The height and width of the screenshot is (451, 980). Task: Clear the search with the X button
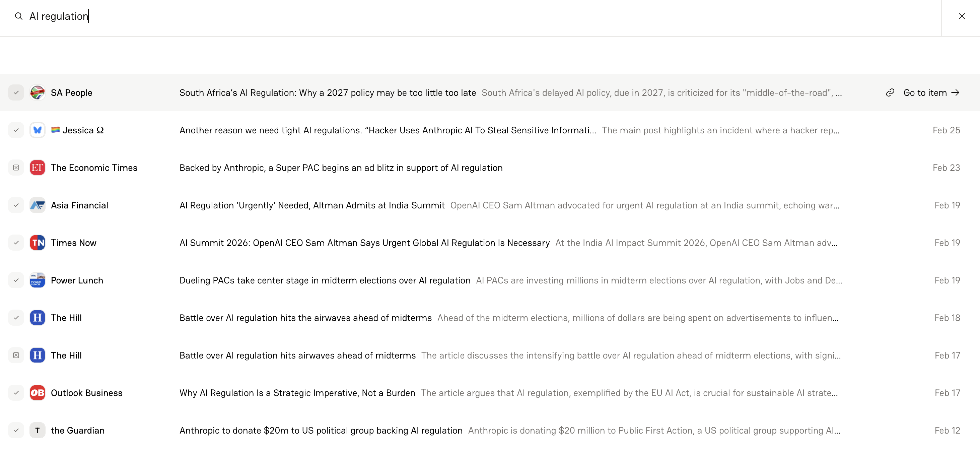[962, 16]
